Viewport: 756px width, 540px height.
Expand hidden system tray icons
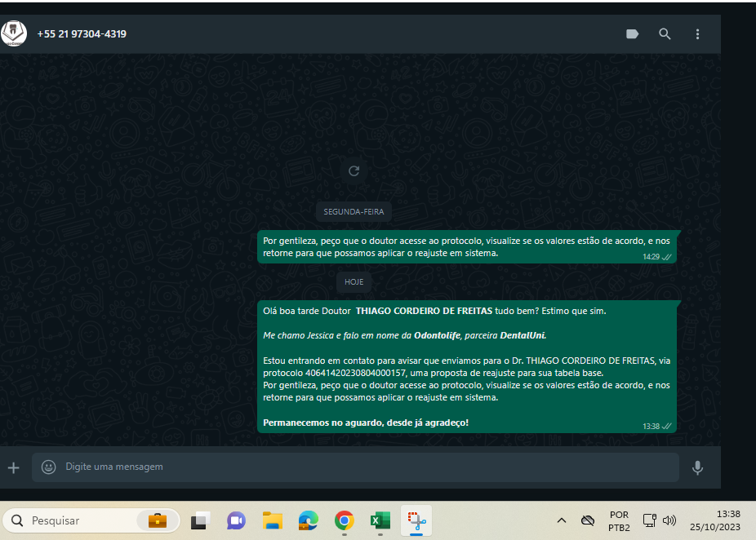pos(562,520)
